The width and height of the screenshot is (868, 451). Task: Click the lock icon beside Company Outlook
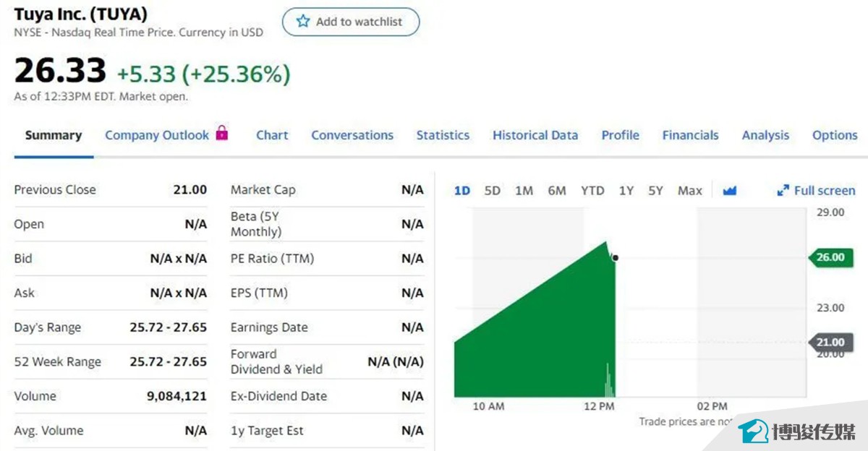pos(222,133)
